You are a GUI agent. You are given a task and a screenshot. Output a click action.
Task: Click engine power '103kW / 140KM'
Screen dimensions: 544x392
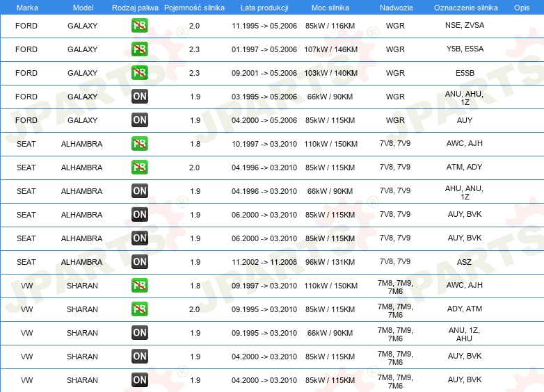pyautogui.click(x=330, y=73)
